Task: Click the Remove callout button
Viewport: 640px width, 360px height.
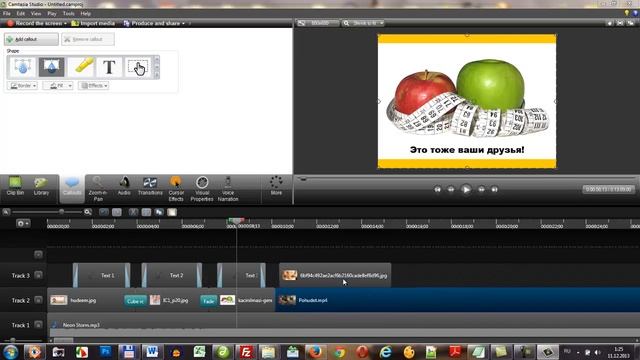Action: (88, 39)
